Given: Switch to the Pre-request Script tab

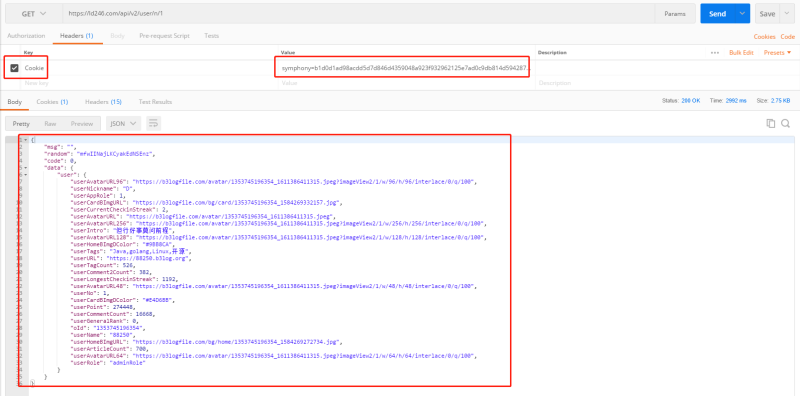Looking at the screenshot, I should pyautogui.click(x=164, y=36).
